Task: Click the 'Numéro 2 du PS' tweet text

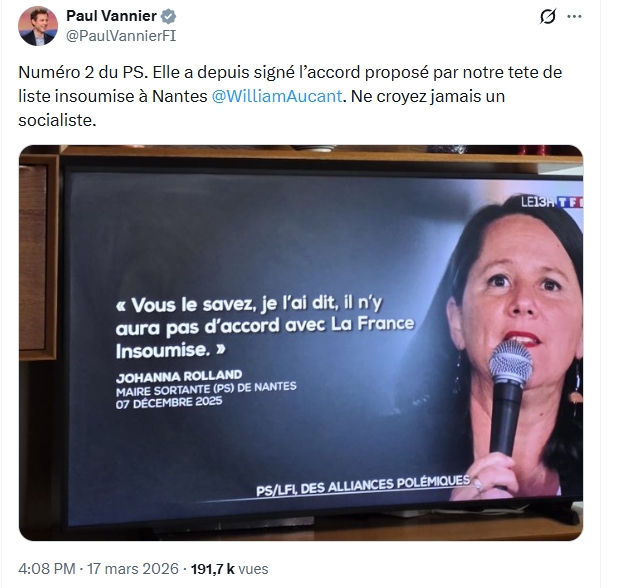Action: tap(83, 72)
